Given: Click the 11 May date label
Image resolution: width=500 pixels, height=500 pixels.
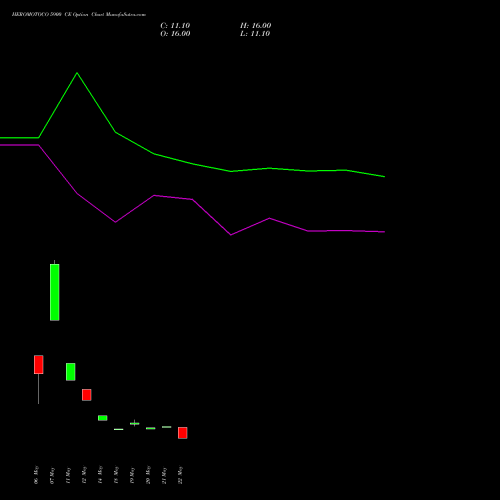Looking at the screenshot, I should click(68, 475).
